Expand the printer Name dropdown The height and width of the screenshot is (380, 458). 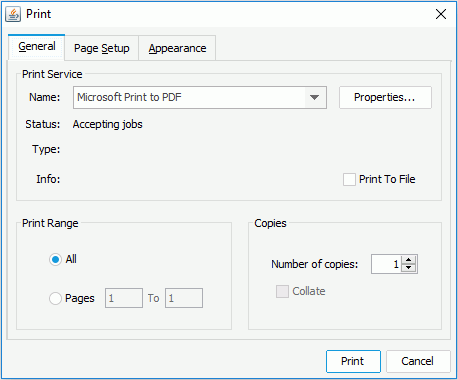(x=314, y=97)
